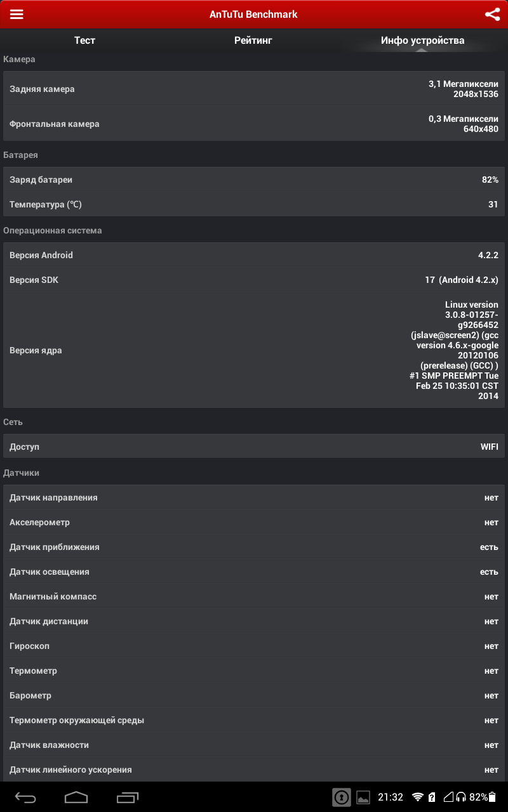Tap the battery icon showing 82%

(x=492, y=797)
